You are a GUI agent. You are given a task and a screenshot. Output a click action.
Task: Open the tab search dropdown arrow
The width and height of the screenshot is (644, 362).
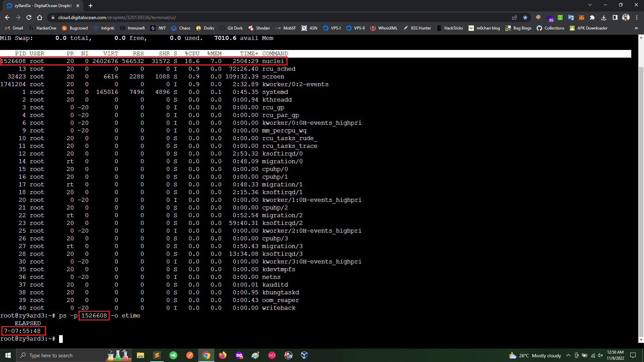(590, 5)
